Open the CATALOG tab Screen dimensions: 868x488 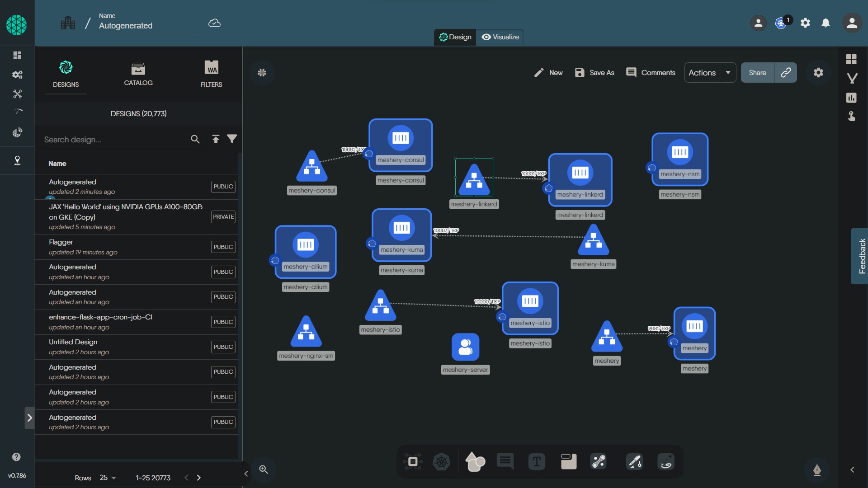138,74
